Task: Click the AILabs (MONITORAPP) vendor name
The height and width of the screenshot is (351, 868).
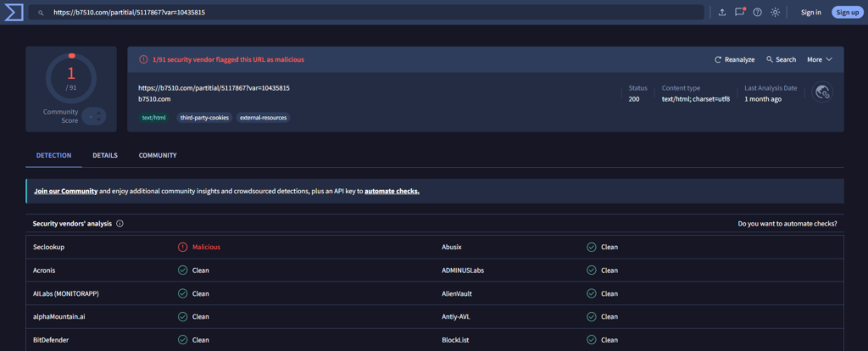Action: 66,293
